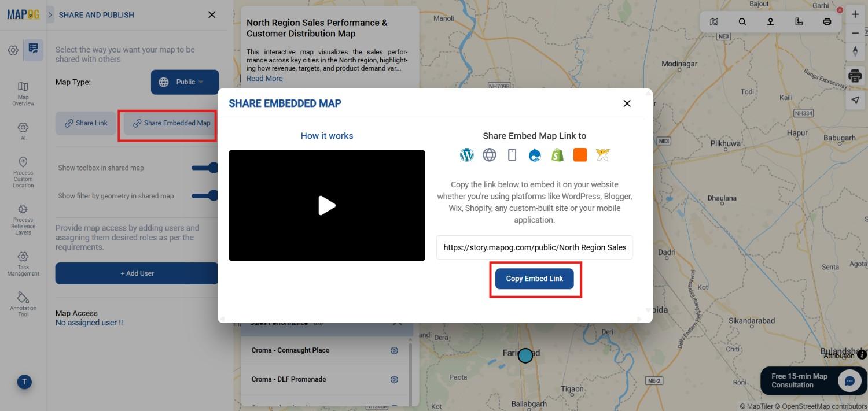Click the orange Blogger square icon
The image size is (868, 411).
(580, 155)
